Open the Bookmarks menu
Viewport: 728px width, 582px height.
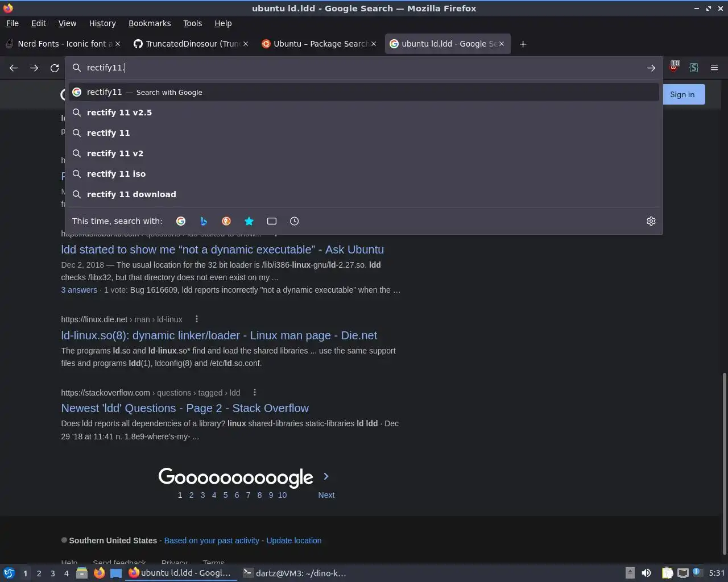click(150, 23)
